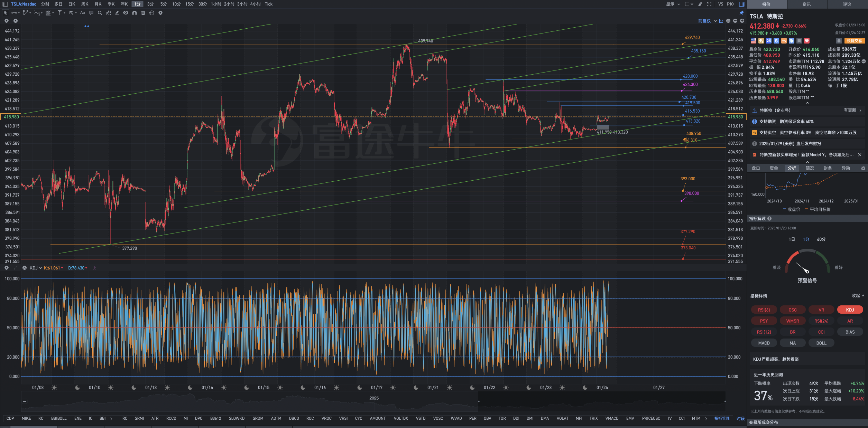Select the 60分 indicator timeframe
Viewport: 868px width, 428px height.
coord(821,239)
